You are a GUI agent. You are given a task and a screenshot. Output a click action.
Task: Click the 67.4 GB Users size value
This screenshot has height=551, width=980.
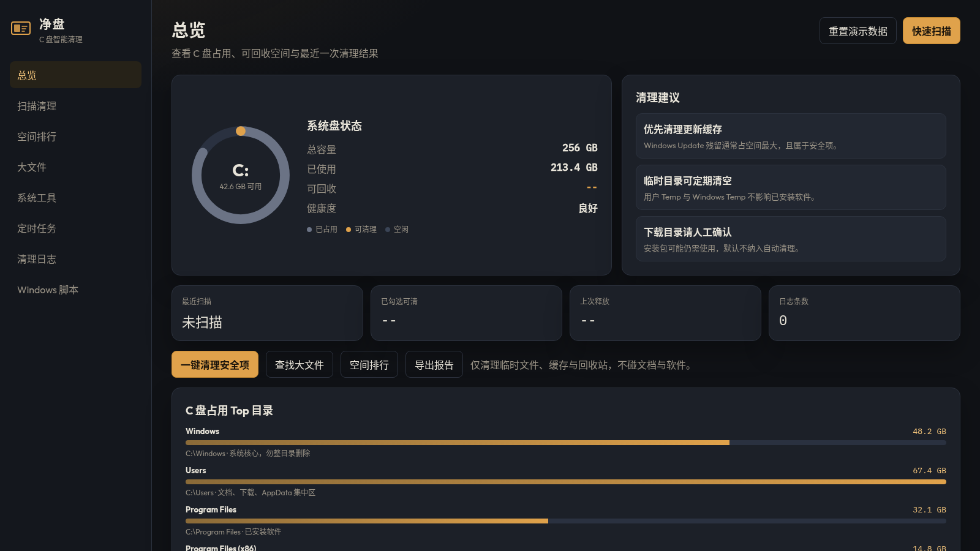tap(929, 470)
